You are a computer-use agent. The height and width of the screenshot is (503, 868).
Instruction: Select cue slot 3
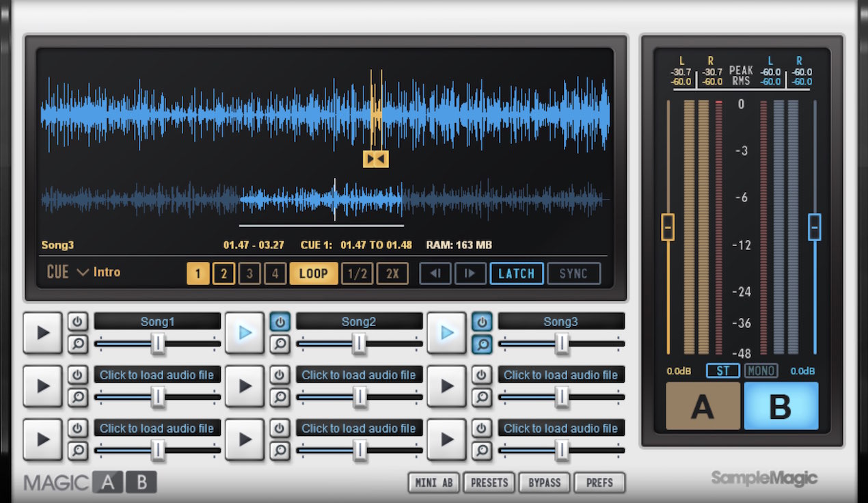pos(249,274)
